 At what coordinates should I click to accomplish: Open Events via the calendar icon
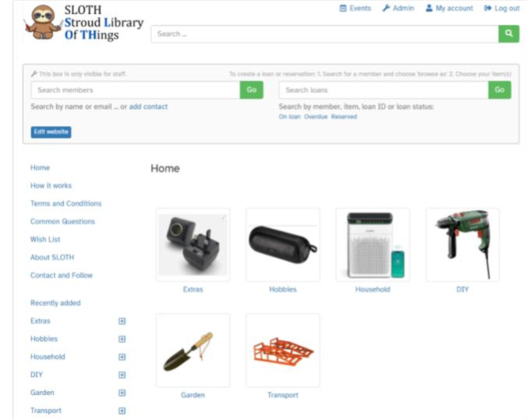343,8
